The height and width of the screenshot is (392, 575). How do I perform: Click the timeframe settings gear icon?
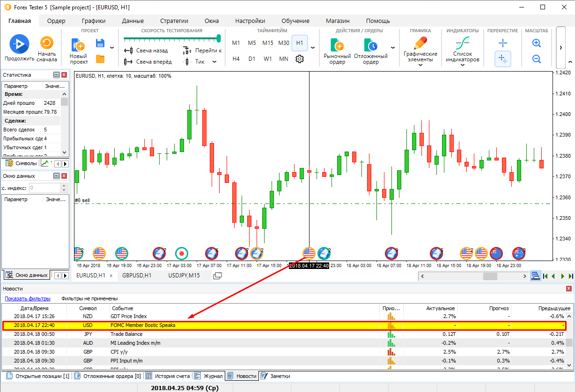300,59
